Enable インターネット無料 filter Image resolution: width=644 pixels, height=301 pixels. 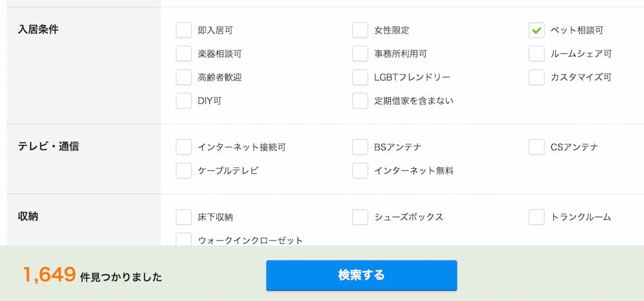360,171
